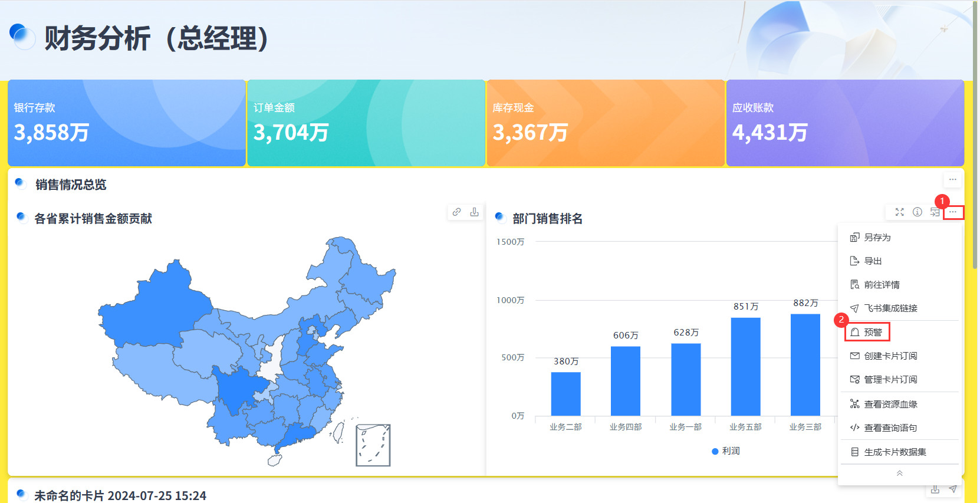Click the link icon on the province map card

pyautogui.click(x=456, y=212)
